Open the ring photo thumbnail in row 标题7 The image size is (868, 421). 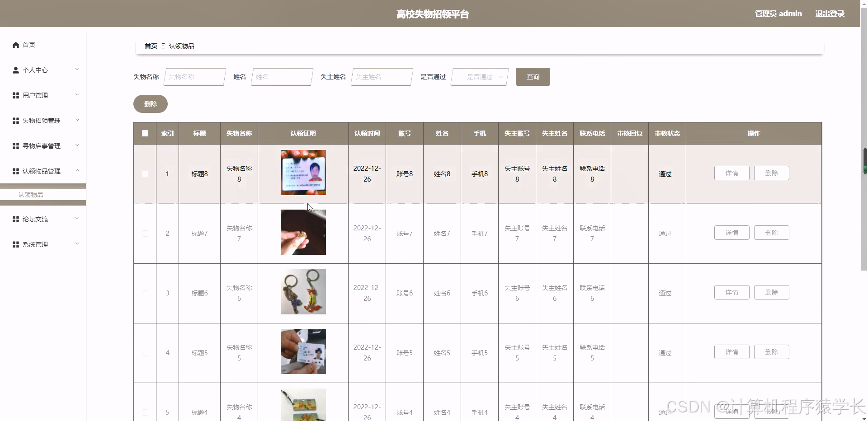[303, 232]
